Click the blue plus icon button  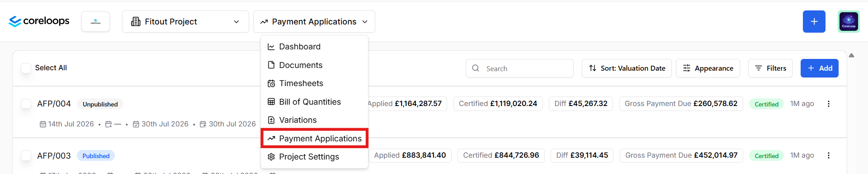(814, 22)
